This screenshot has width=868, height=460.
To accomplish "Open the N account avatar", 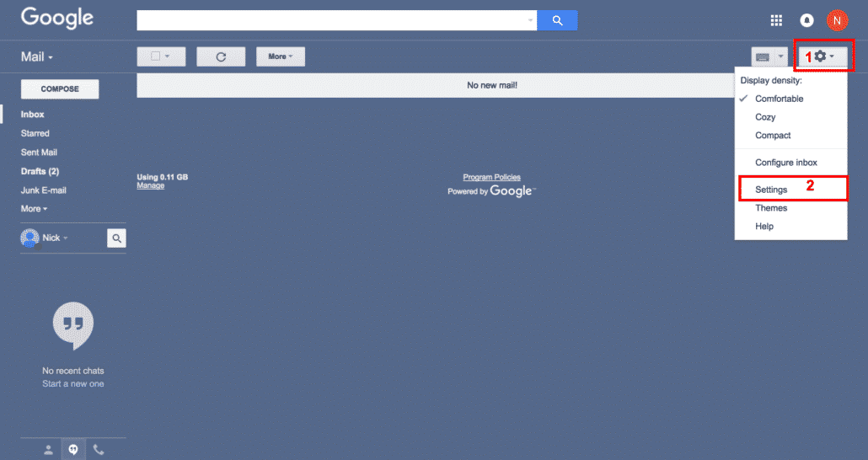I will (x=837, y=20).
